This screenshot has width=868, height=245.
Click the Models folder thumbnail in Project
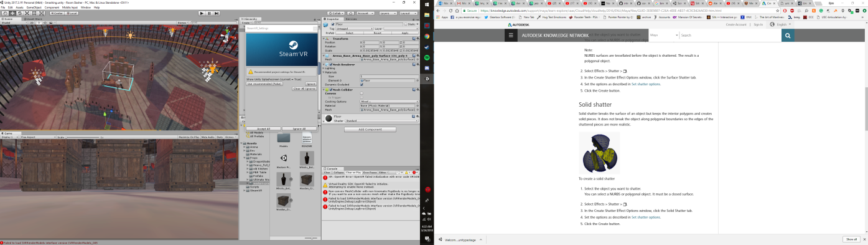(x=284, y=138)
